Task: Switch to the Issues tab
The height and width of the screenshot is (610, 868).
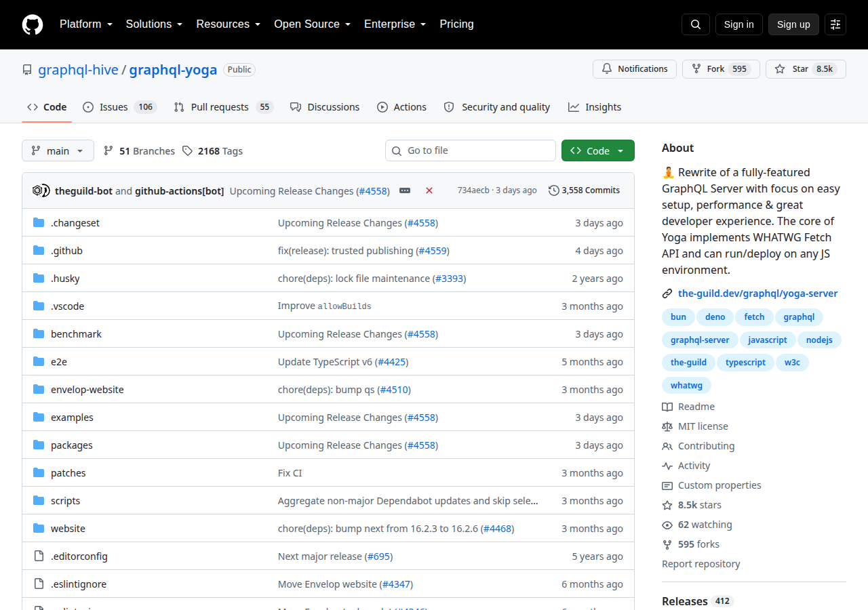Action: pyautogui.click(x=120, y=107)
